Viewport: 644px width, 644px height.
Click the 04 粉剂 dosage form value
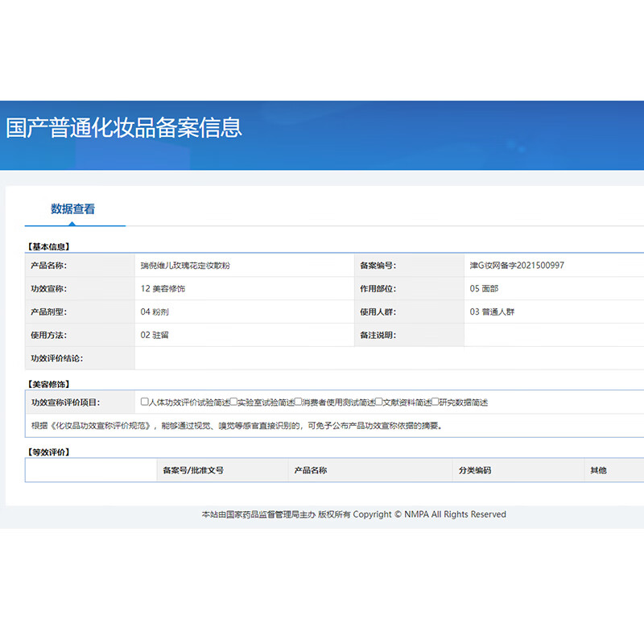tap(157, 312)
